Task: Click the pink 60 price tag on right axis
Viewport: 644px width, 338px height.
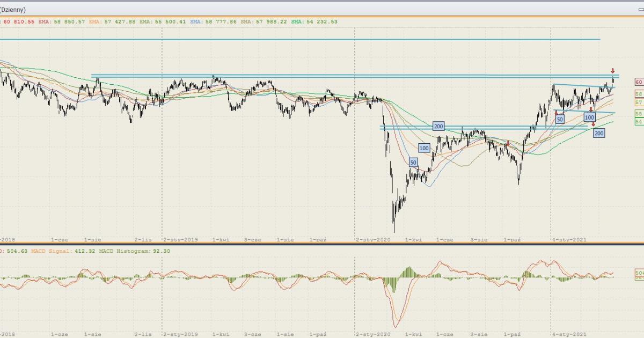Action: 638,82
